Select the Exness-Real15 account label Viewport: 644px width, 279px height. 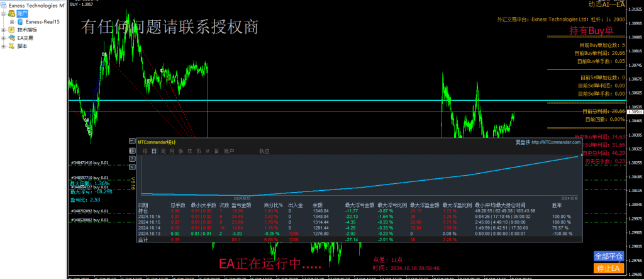[43, 22]
